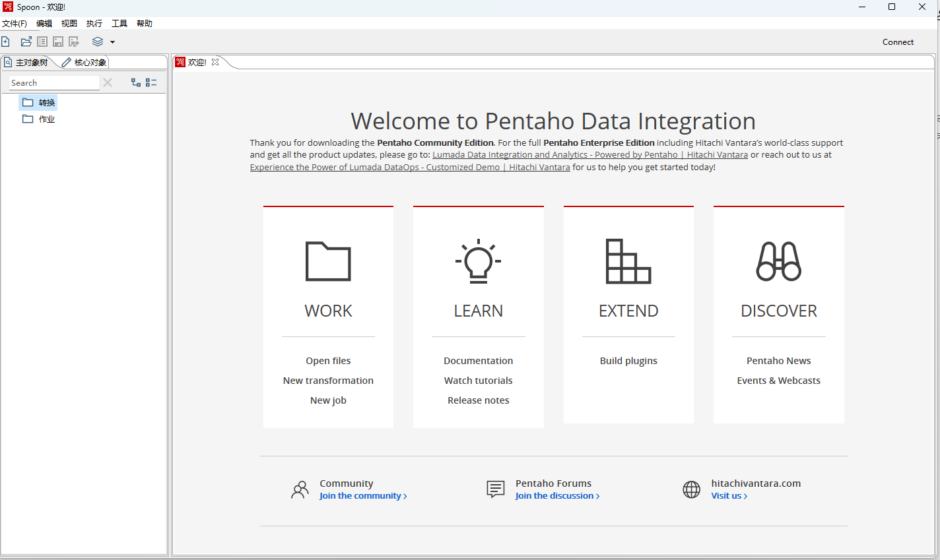This screenshot has height=560, width=940.
Task: Click Build plugins link
Action: 628,361
